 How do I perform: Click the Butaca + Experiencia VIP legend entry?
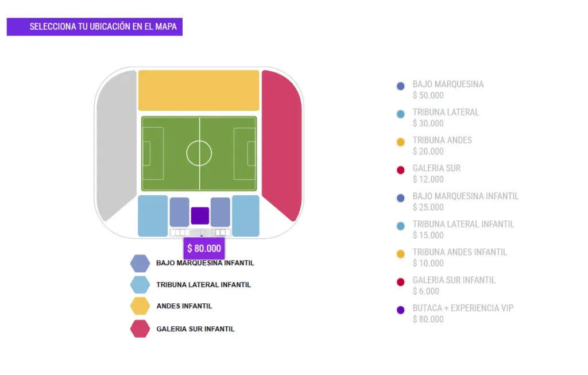pos(463,308)
